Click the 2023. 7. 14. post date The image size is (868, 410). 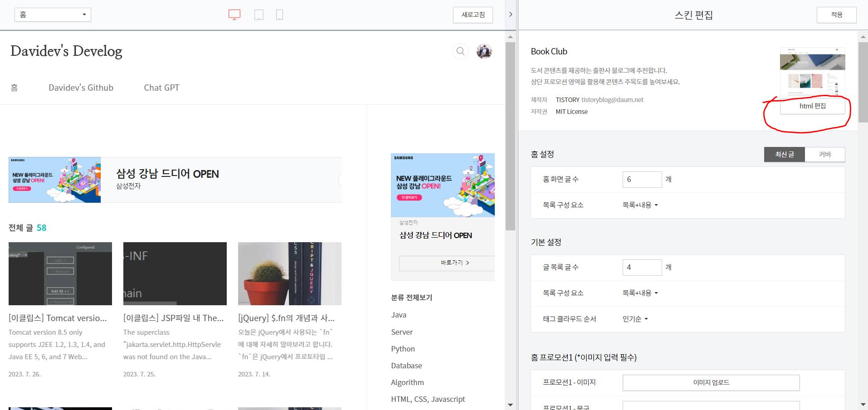point(254,374)
